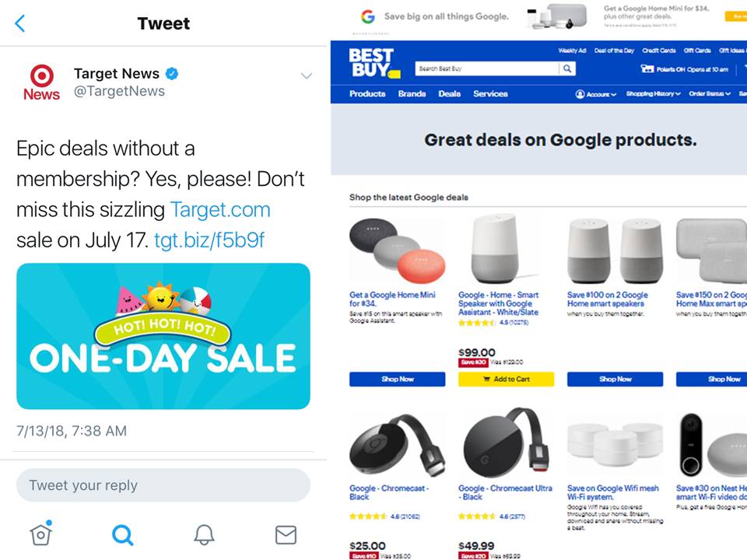This screenshot has height=560, width=747.
Task: Expand the Account dropdown
Action: [596, 94]
